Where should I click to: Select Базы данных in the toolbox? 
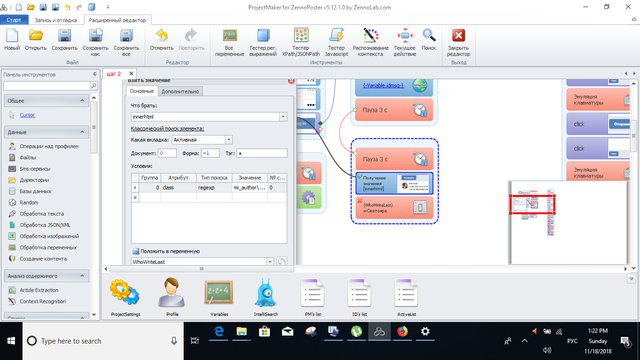pyautogui.click(x=36, y=191)
